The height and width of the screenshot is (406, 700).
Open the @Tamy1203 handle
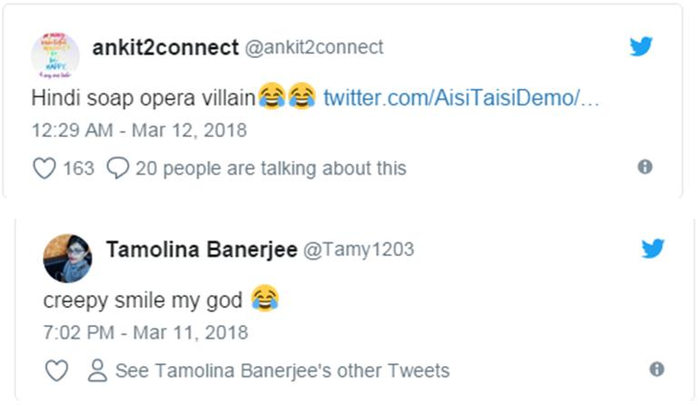click(x=359, y=249)
